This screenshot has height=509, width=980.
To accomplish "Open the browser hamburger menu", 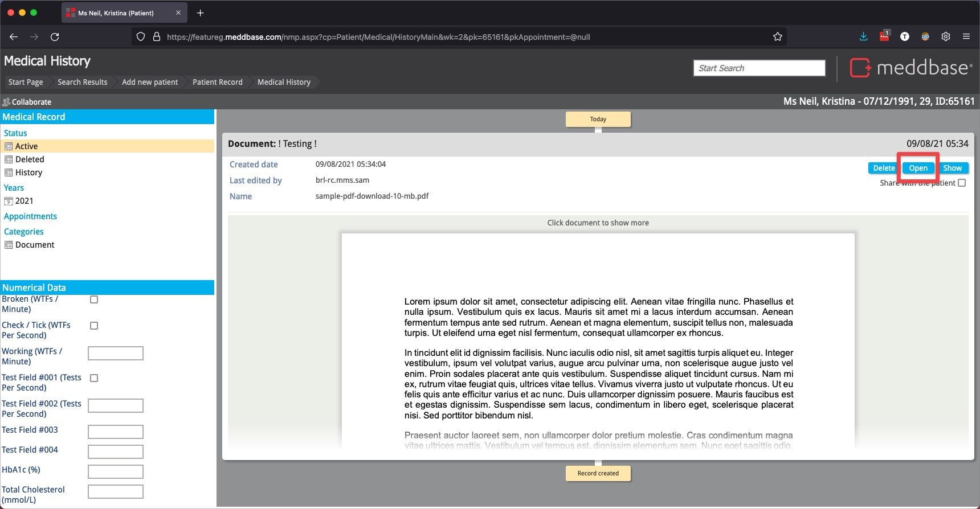I will 966,37.
